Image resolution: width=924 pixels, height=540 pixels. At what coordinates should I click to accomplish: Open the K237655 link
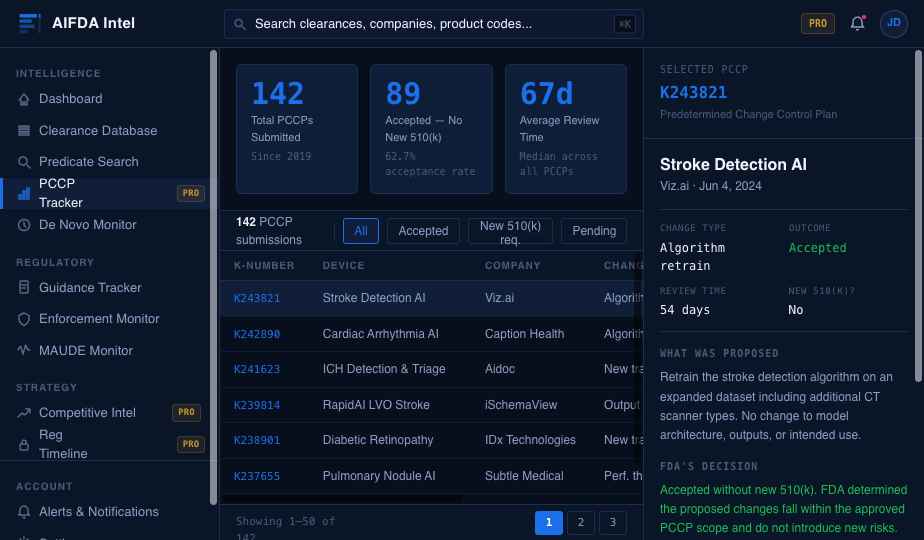(256, 476)
